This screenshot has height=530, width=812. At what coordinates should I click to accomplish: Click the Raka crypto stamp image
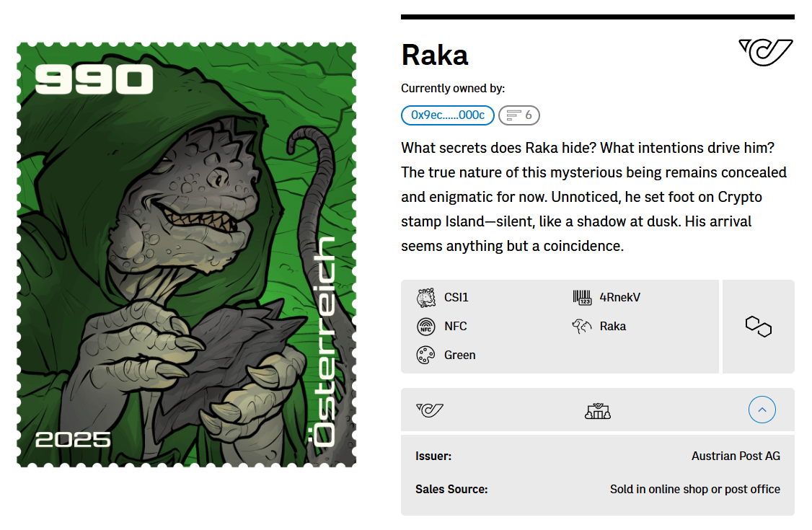point(185,254)
